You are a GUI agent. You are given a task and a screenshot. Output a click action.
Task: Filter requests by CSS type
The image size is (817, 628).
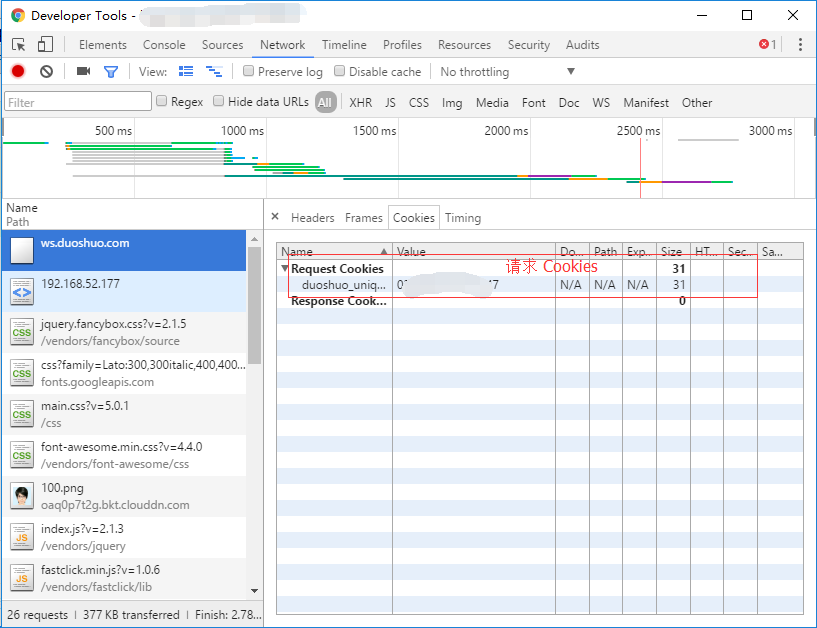419,103
